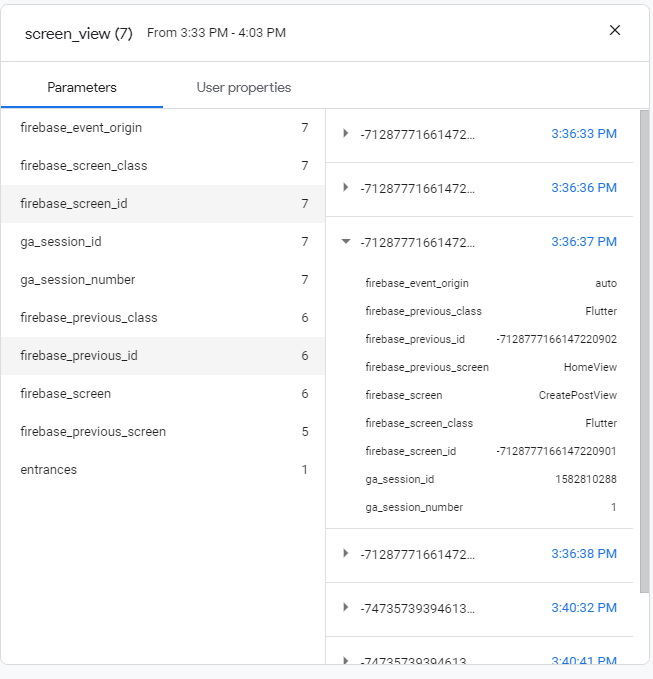
Task: Select the entrances parameter row
Action: pos(162,470)
